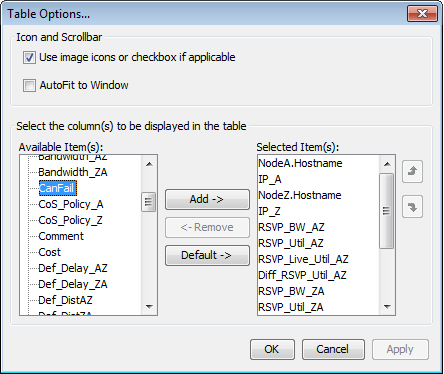This screenshot has height=374, width=444.
Task: Select Cost in the Available Items list
Action: 49,252
